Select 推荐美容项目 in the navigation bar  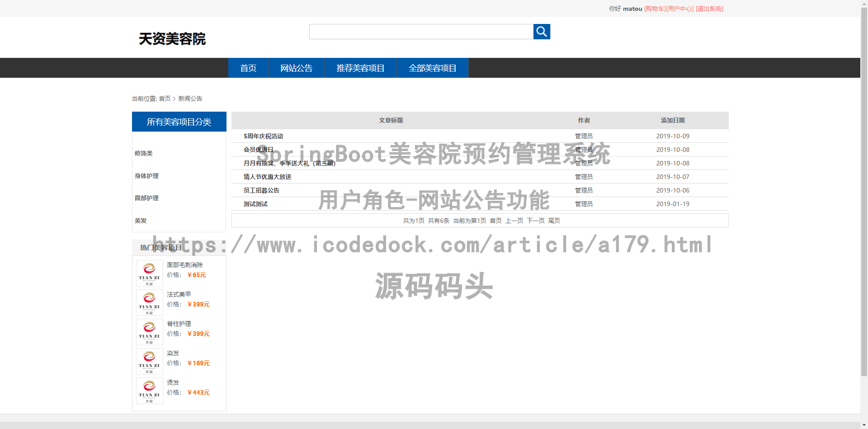(360, 68)
